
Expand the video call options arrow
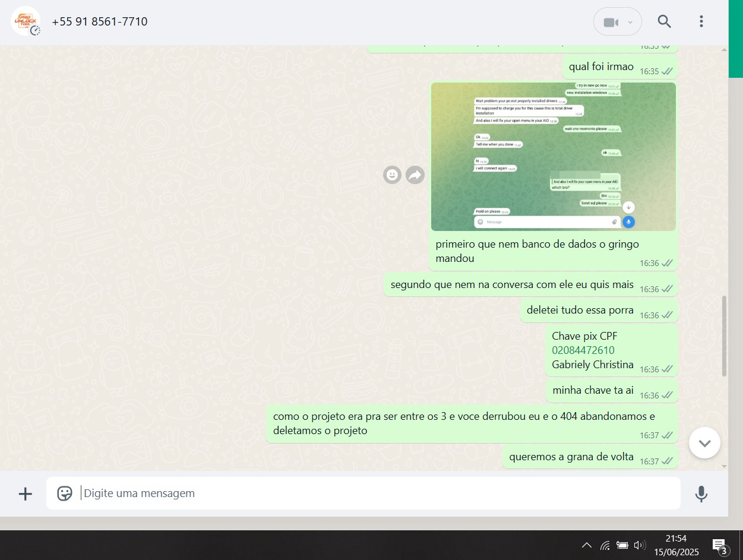[x=630, y=23]
